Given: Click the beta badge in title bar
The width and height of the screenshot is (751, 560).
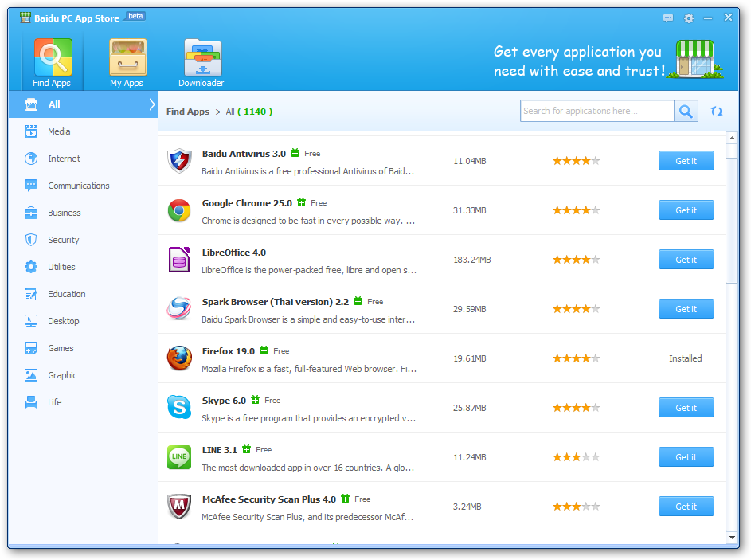Looking at the screenshot, I should (135, 16).
